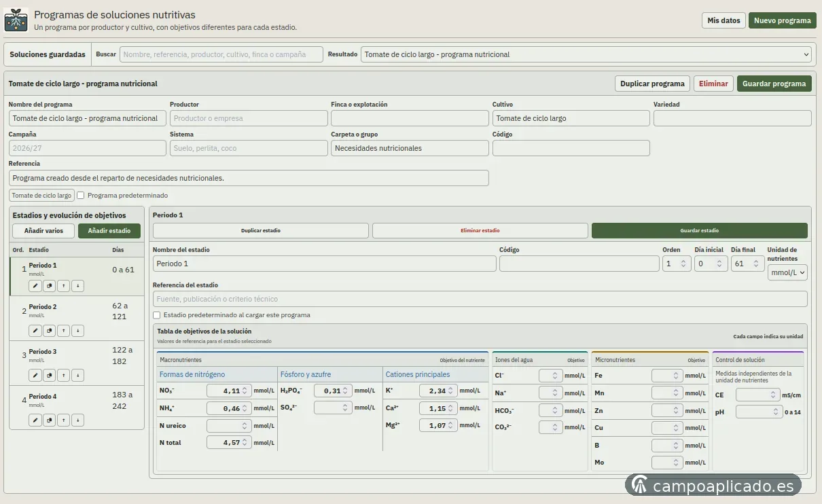Move Periodo 2 up with arrow icon
The height and width of the screenshot is (504, 822).
tap(64, 331)
